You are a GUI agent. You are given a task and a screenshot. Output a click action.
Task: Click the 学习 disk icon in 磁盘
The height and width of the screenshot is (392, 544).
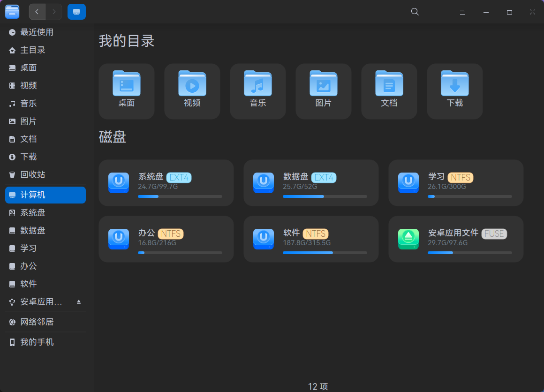[x=408, y=183]
